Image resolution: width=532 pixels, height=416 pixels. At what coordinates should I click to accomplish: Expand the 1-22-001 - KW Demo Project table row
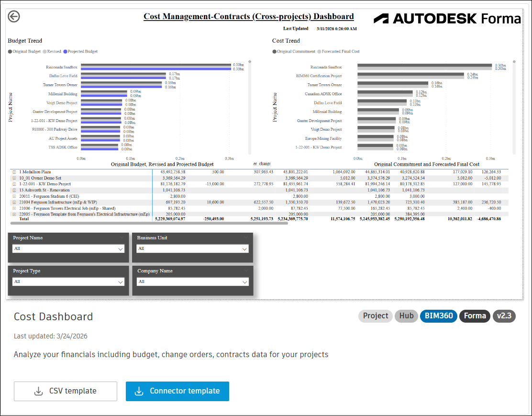(14, 184)
